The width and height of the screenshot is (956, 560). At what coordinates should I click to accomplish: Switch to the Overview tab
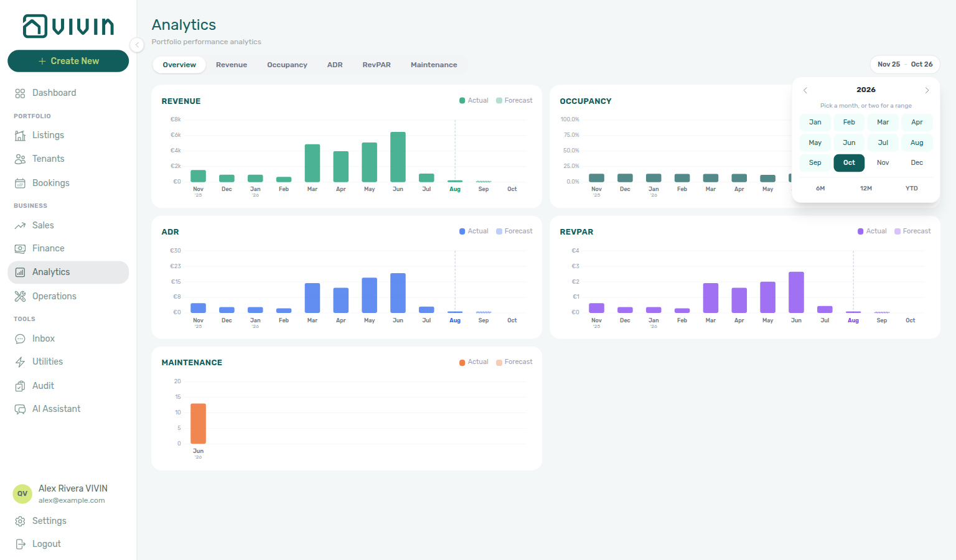pos(179,65)
